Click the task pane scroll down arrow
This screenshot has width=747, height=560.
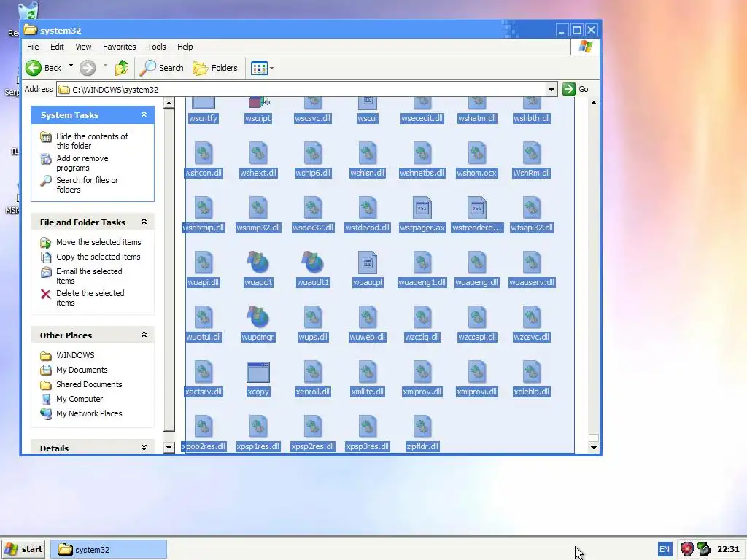(169, 447)
